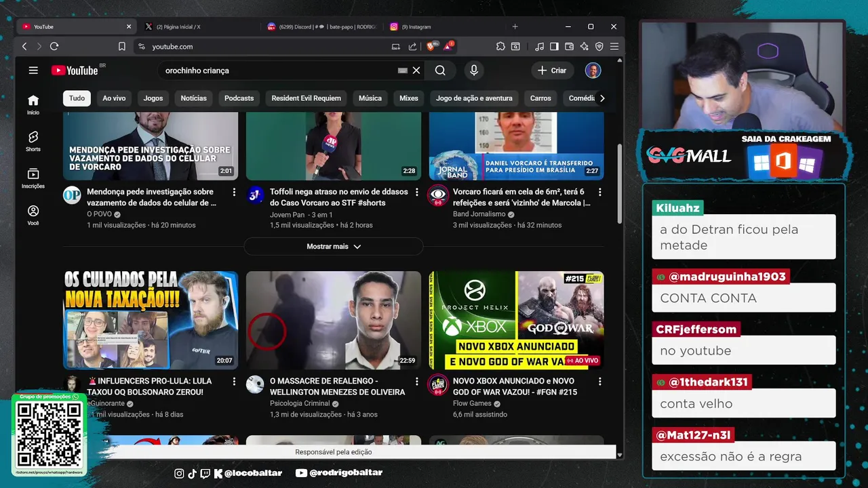This screenshot has height=488, width=868.
Task: Open the extensions puzzle icon
Action: pyautogui.click(x=500, y=47)
